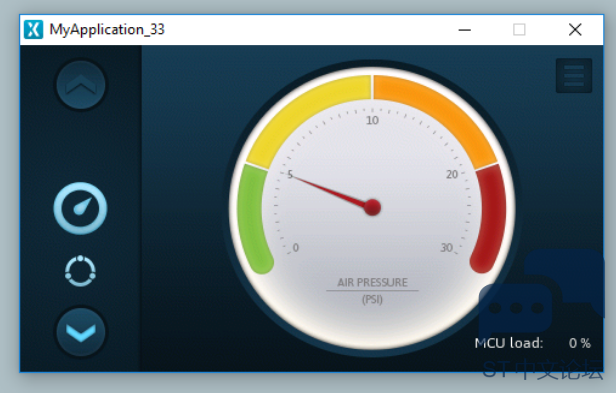Select the circular loading ring icon
Viewport: 616px width, 393px height.
point(80,271)
